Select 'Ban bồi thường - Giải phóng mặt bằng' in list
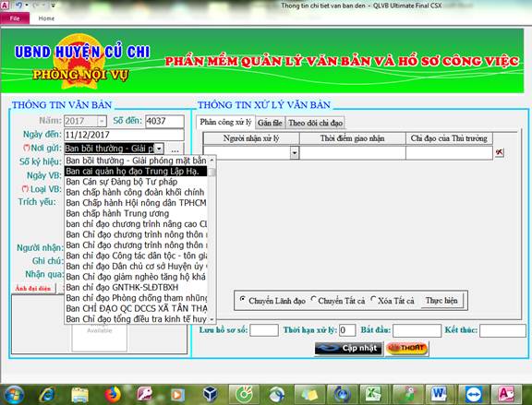The image size is (532, 405). 136,161
